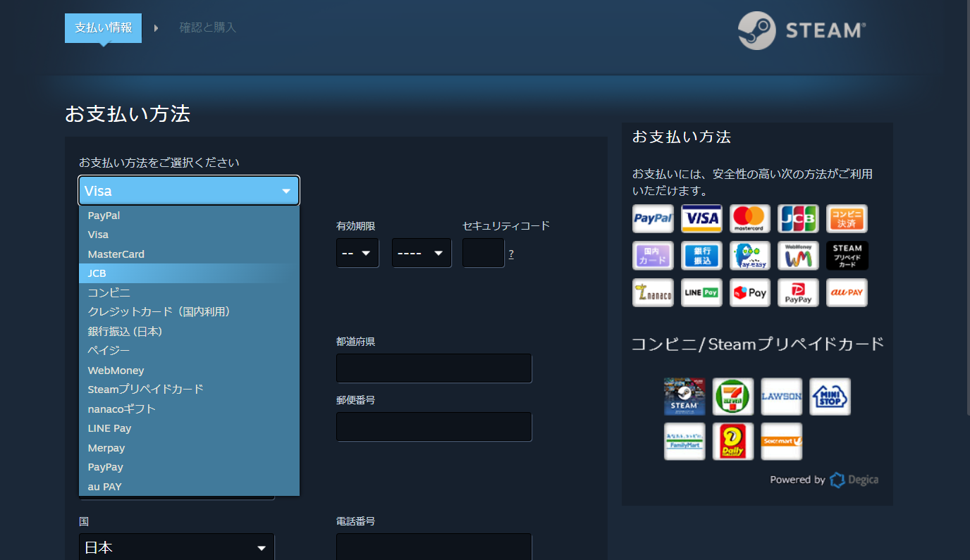Click the コンビニ決済 payment icon
The width and height of the screenshot is (970, 560).
(847, 218)
